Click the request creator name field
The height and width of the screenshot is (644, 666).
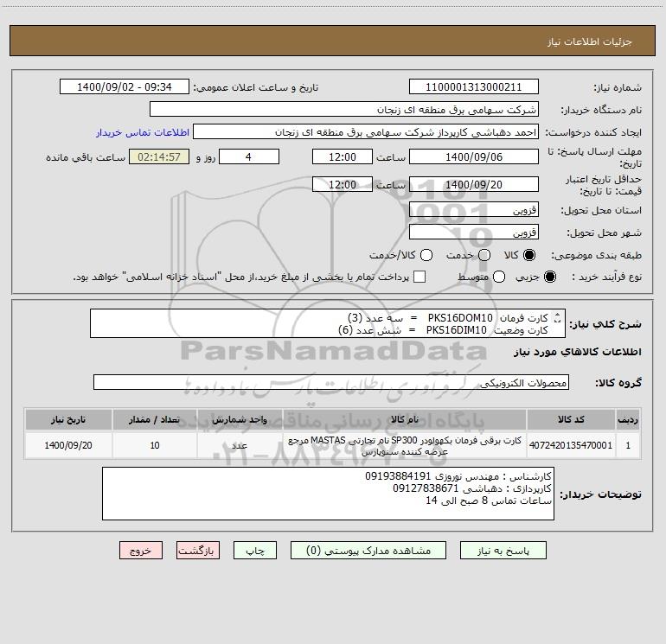click(366, 132)
